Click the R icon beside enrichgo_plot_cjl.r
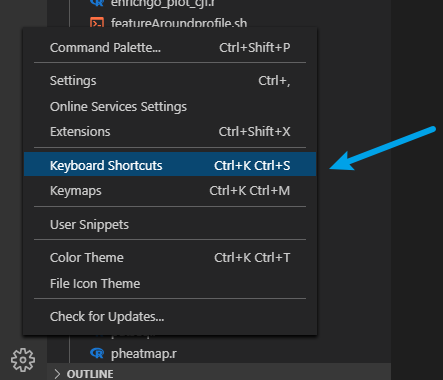Viewport: 443px width, 380px height. 97,3
